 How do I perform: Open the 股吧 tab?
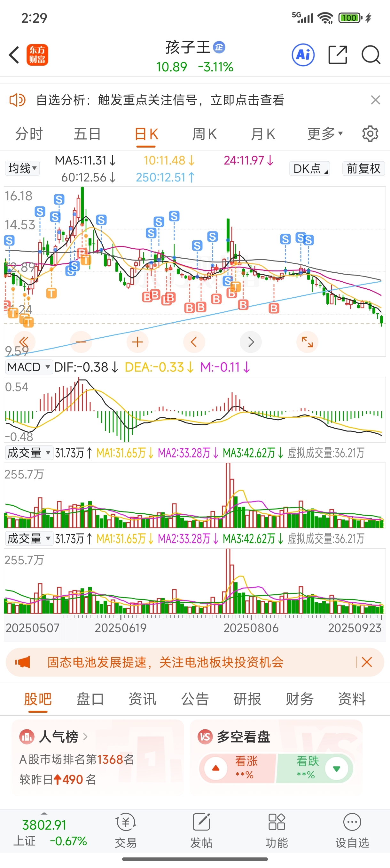click(38, 699)
